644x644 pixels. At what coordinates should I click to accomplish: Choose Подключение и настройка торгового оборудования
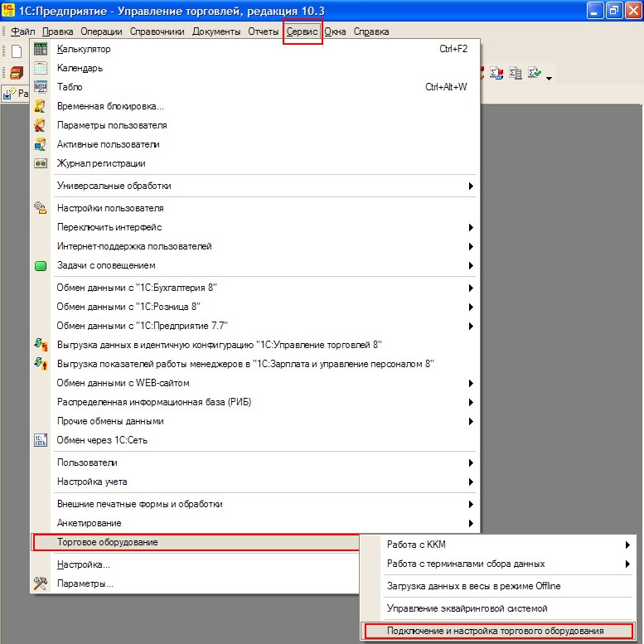click(498, 631)
